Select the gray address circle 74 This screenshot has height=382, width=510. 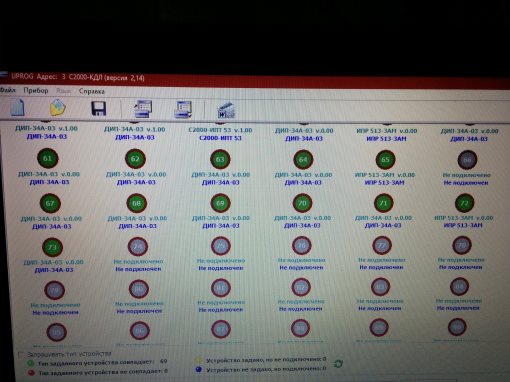click(138, 247)
